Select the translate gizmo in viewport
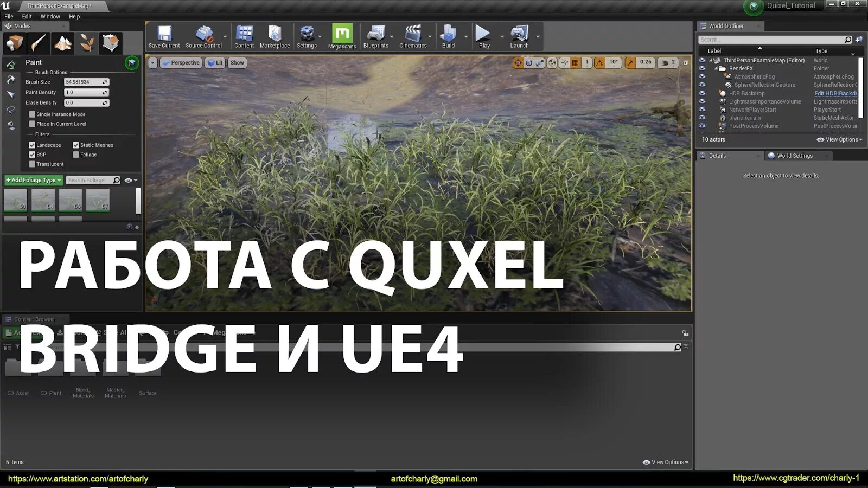The width and height of the screenshot is (868, 488). [518, 63]
